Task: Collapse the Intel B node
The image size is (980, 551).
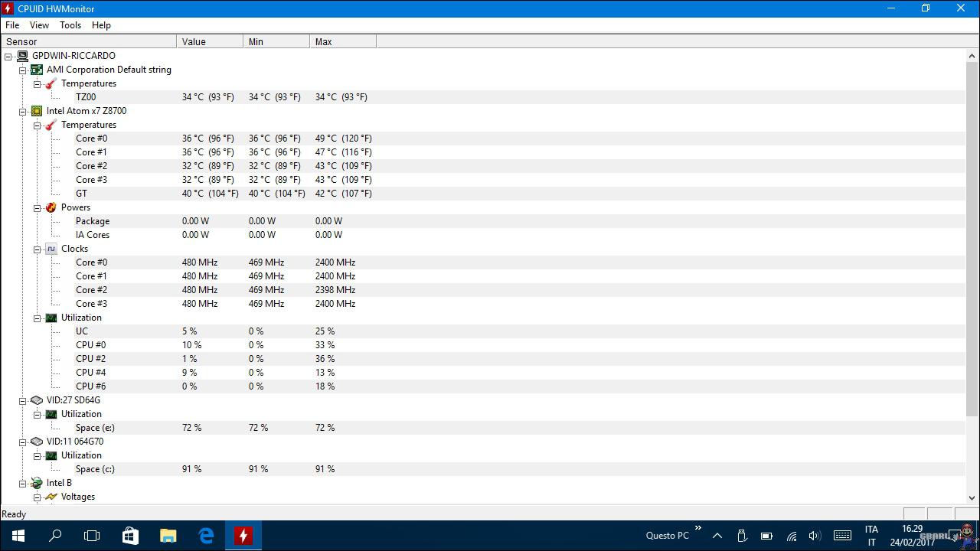Action: 22,483
